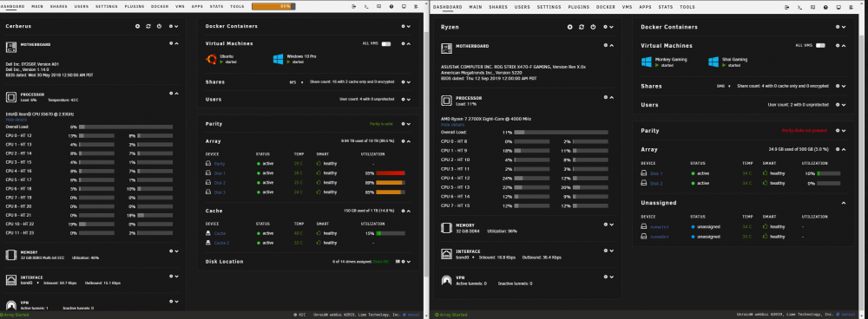
Task: Click Cerberus Cache green utilization bar
Action: coord(391,233)
